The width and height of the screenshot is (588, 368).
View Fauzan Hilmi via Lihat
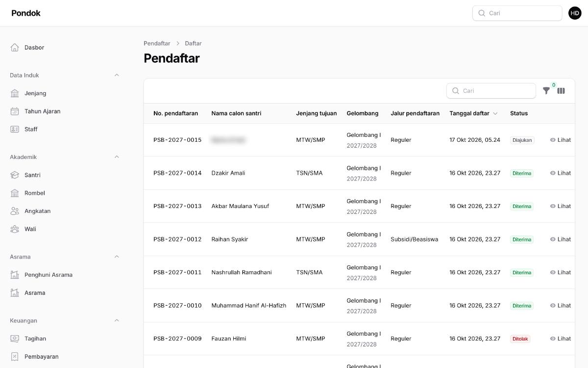coord(561,339)
